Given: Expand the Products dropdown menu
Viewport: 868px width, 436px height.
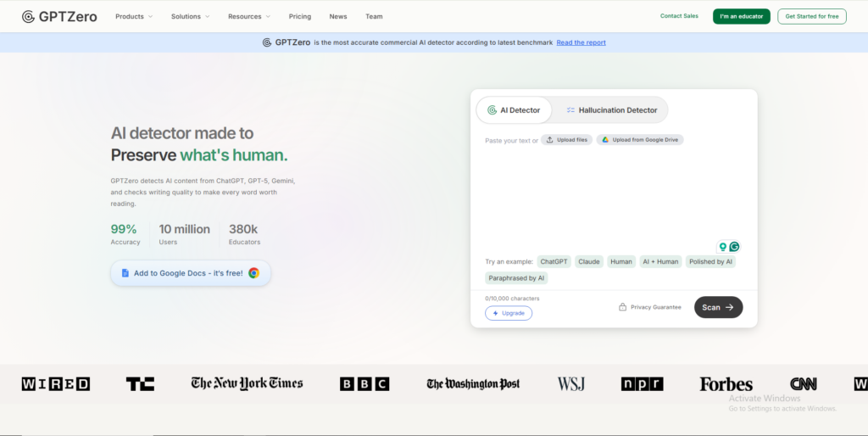Looking at the screenshot, I should click(x=134, y=16).
